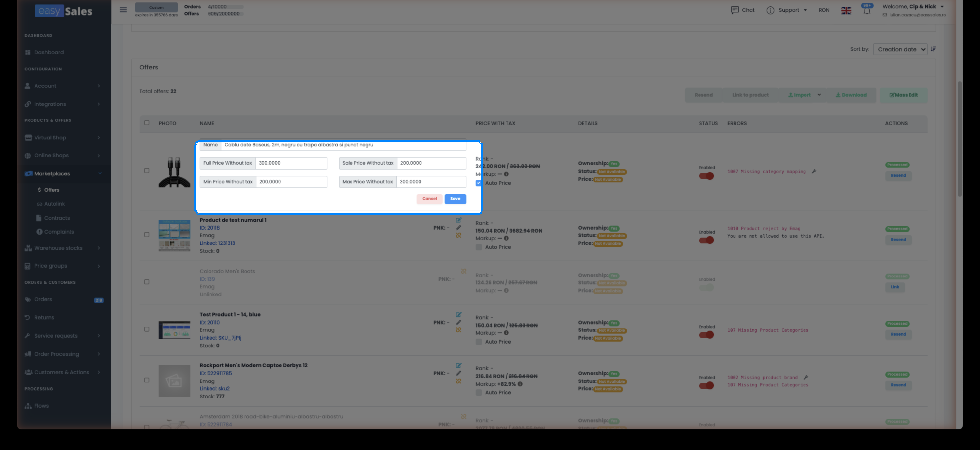This screenshot has height=450, width=980.
Task: Save the edited offer prices
Action: coord(455,199)
